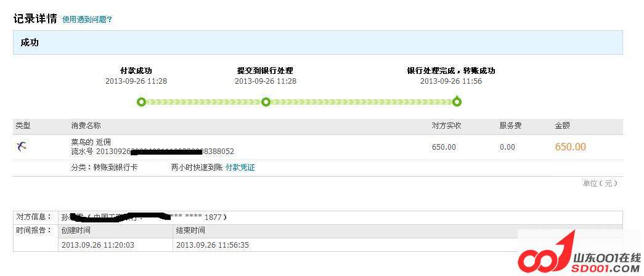The image size is (644, 276).
Task: Click the last green progress circle marker
Action: 457,102
